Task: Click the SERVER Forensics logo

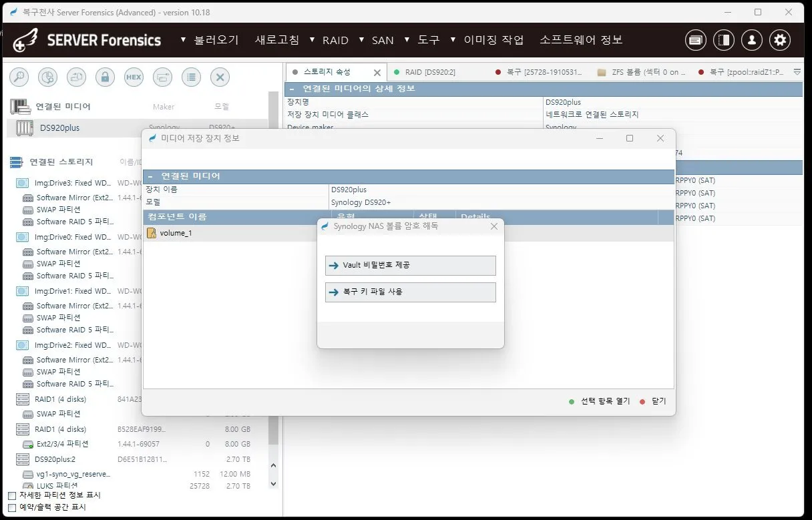Action: [87, 40]
